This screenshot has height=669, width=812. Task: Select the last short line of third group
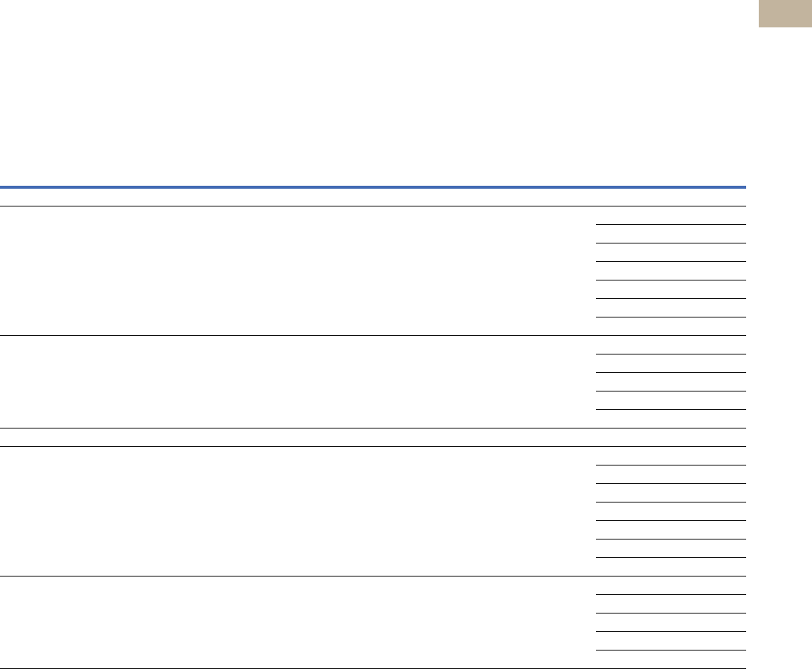point(671,557)
